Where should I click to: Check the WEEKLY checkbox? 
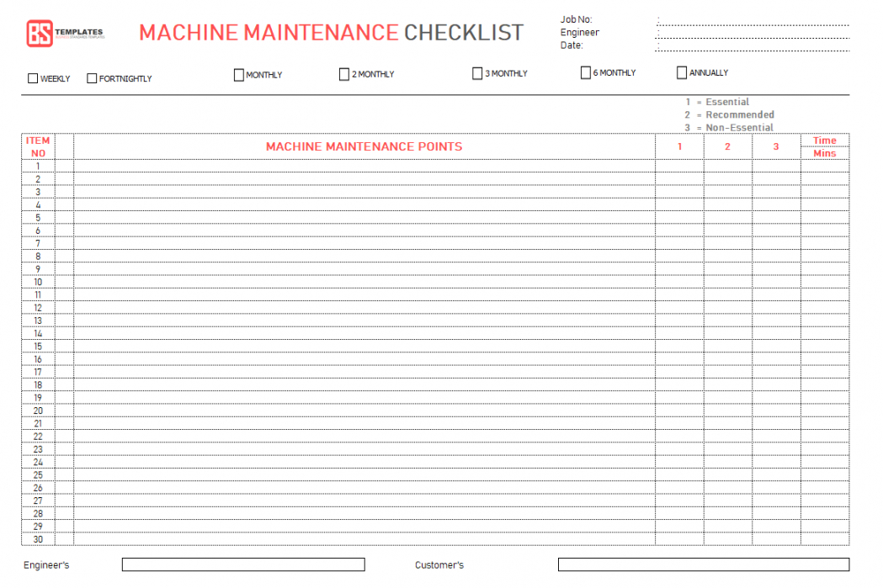point(33,79)
